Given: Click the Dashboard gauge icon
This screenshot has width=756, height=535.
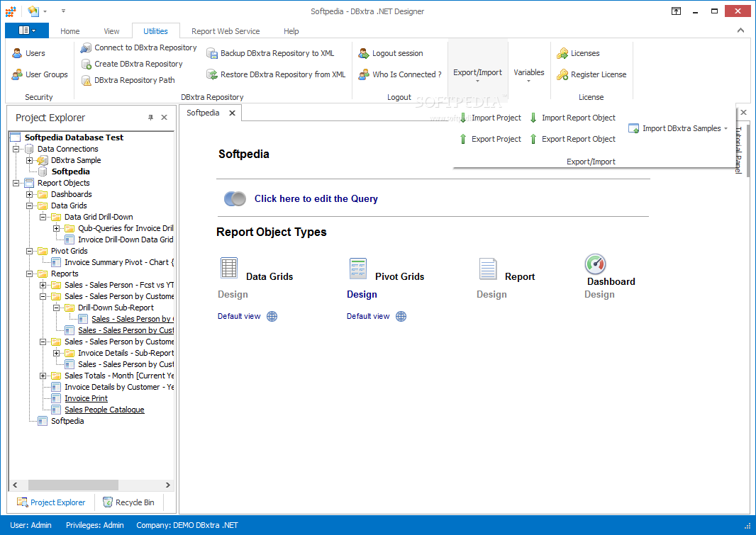Looking at the screenshot, I should tap(596, 264).
